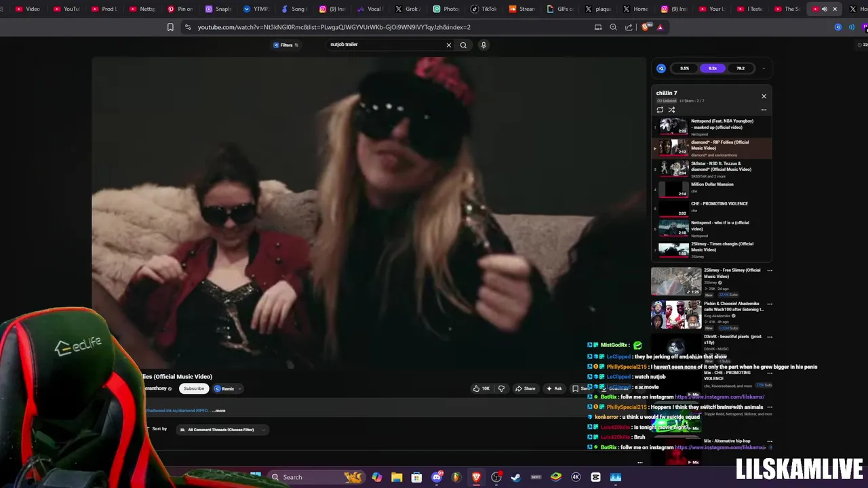Click the blue IQ icon above playlist
868x488 pixels.
pos(661,68)
